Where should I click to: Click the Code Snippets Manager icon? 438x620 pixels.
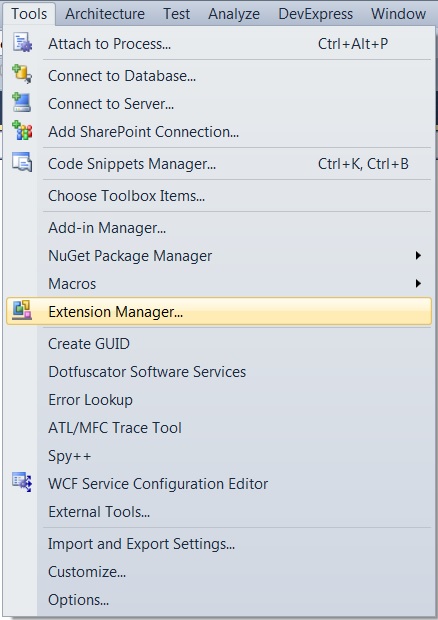(x=22, y=162)
